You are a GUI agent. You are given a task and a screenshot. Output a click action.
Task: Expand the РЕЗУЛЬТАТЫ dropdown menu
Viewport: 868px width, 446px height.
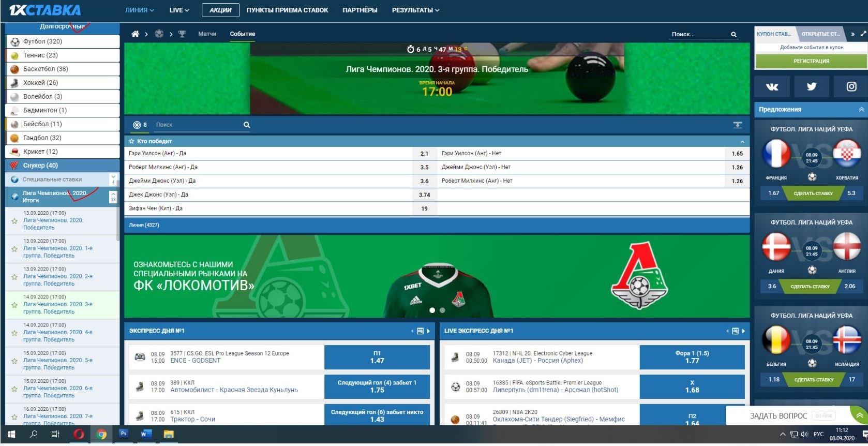click(415, 10)
